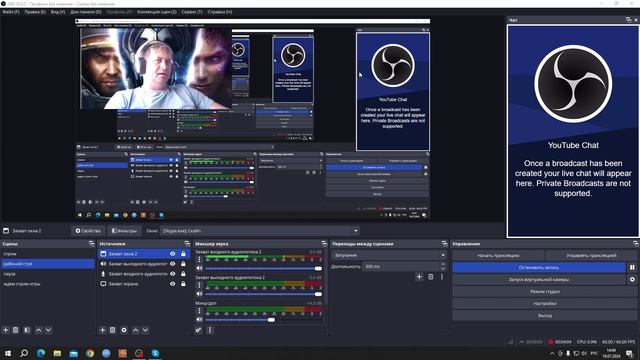Open the Файл menu
Image resolution: width=640 pixels, height=360 pixels.
[x=11, y=12]
